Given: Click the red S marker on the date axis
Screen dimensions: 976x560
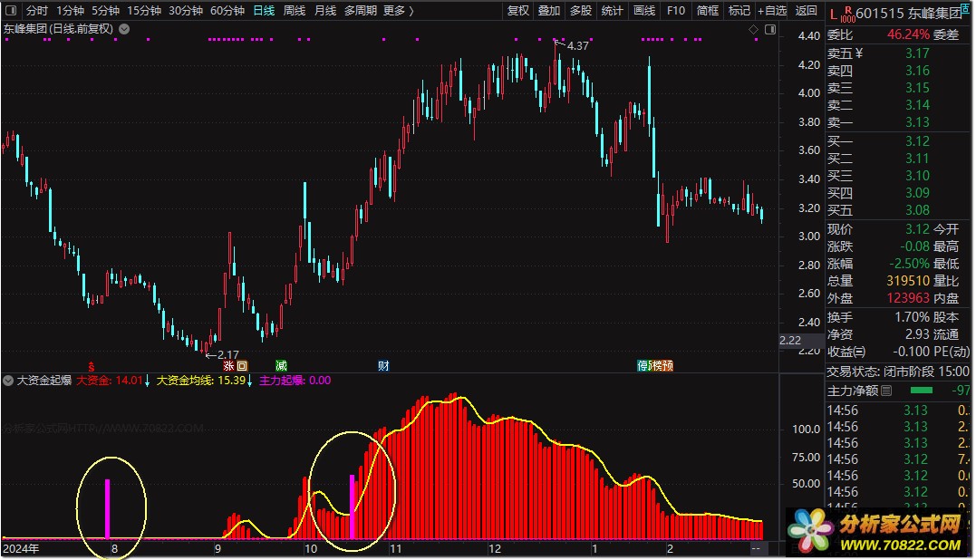Looking at the screenshot, I should click(92, 366).
